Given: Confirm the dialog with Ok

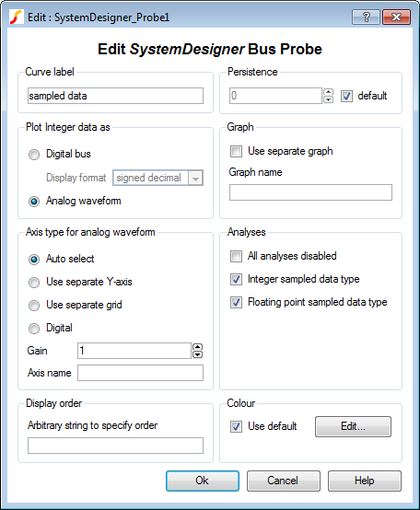Looking at the screenshot, I should [x=203, y=481].
